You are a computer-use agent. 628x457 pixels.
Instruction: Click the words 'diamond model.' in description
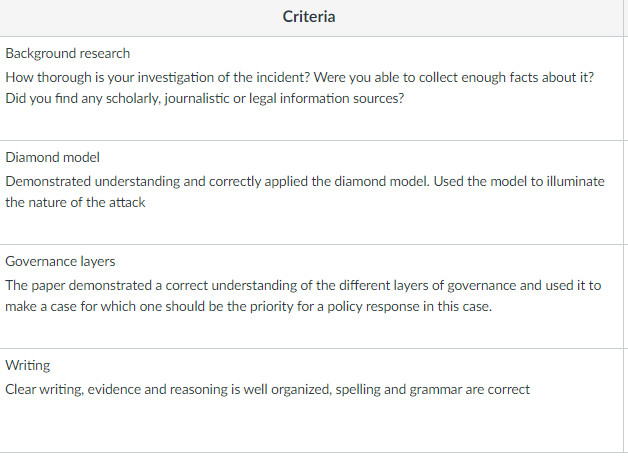[x=382, y=181]
